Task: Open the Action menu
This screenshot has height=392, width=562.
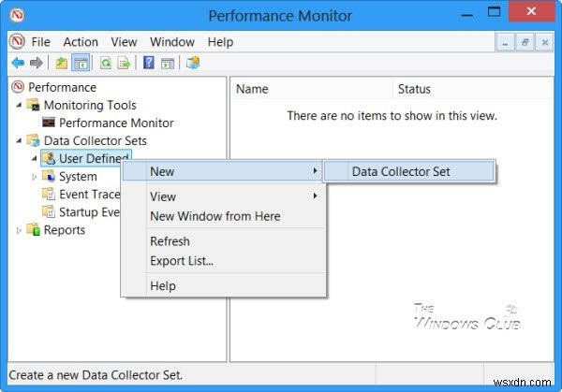Action: tap(81, 42)
